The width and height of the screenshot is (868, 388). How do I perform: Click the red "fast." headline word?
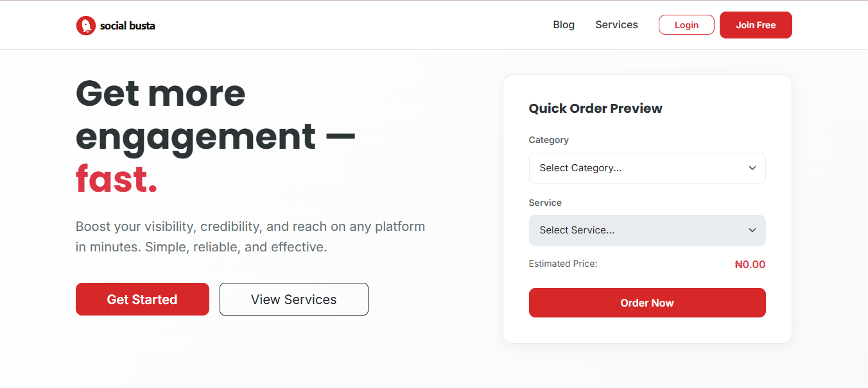point(117,179)
